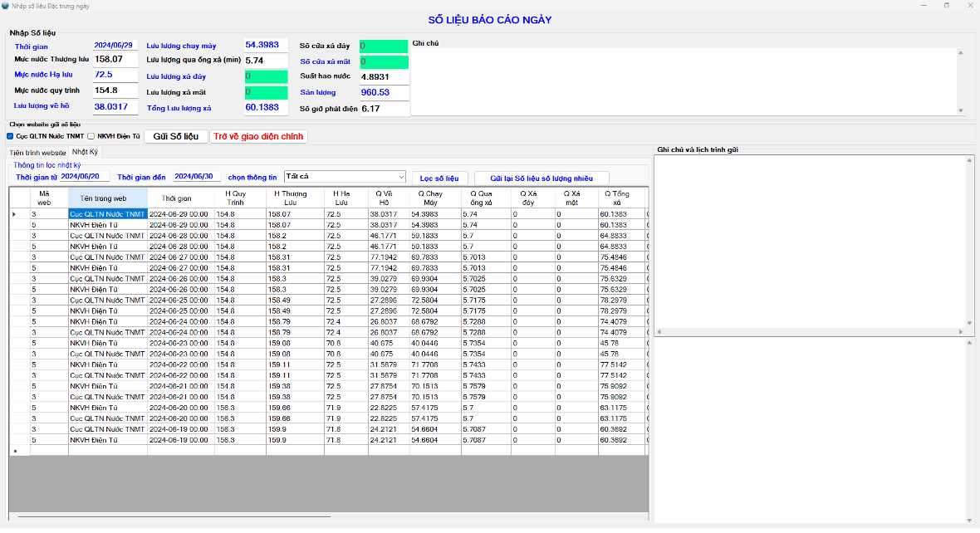This screenshot has height=533, width=980.
Task: Click the Thời gian đến date field
Action: [x=198, y=177]
